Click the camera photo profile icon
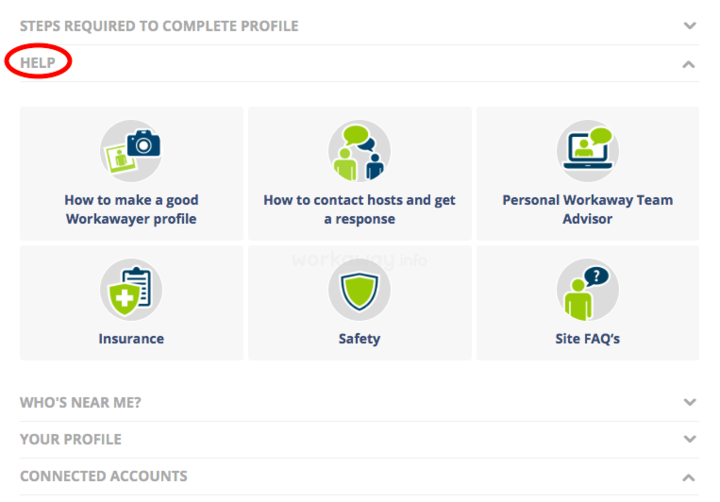The width and height of the screenshot is (720, 502). pyautogui.click(x=131, y=151)
